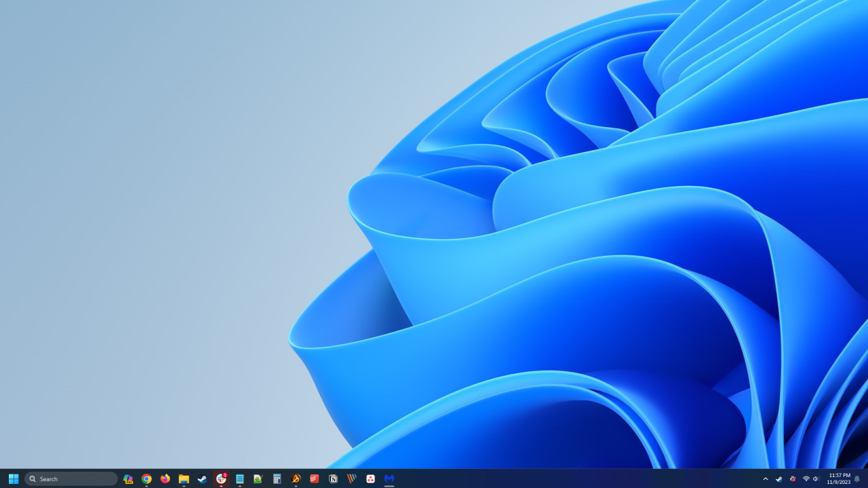
Task: Open the clock and date calendar
Action: (838, 478)
